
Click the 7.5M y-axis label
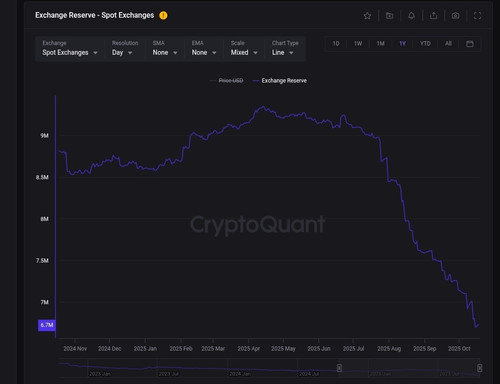(42, 261)
